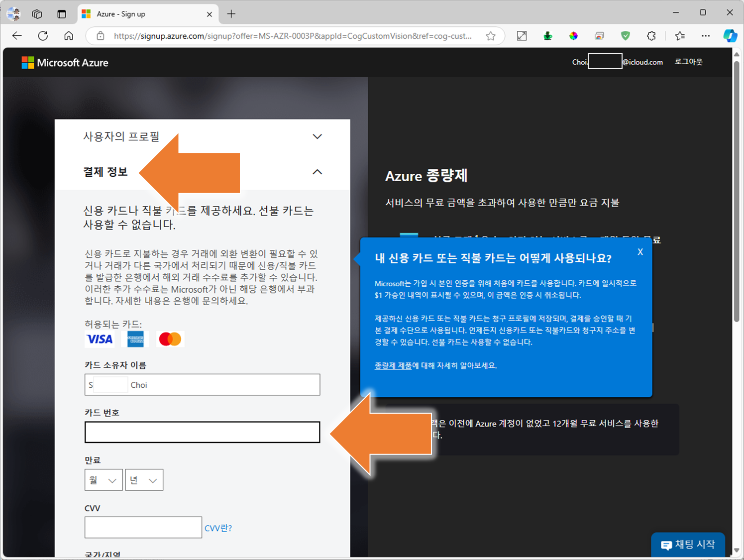The width and height of the screenshot is (744, 560).
Task: Open the green download extension icon
Action: click(548, 36)
